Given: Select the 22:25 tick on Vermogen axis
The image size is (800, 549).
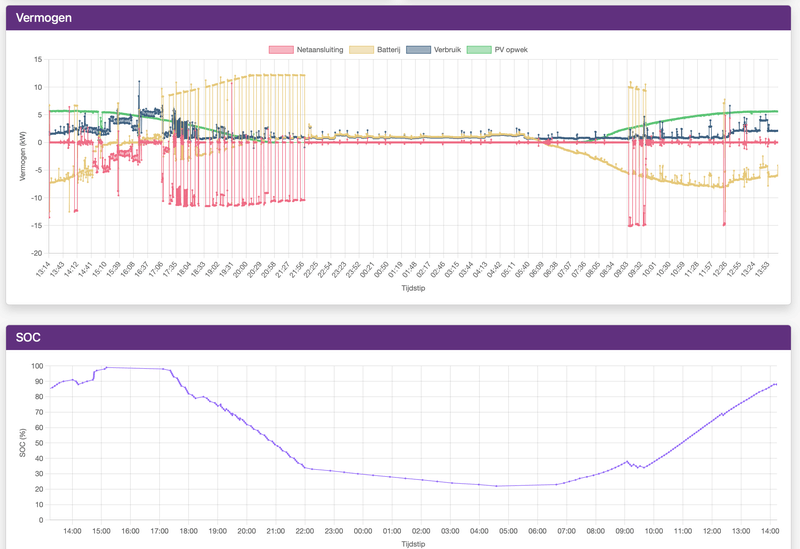Looking at the screenshot, I should point(311,269).
